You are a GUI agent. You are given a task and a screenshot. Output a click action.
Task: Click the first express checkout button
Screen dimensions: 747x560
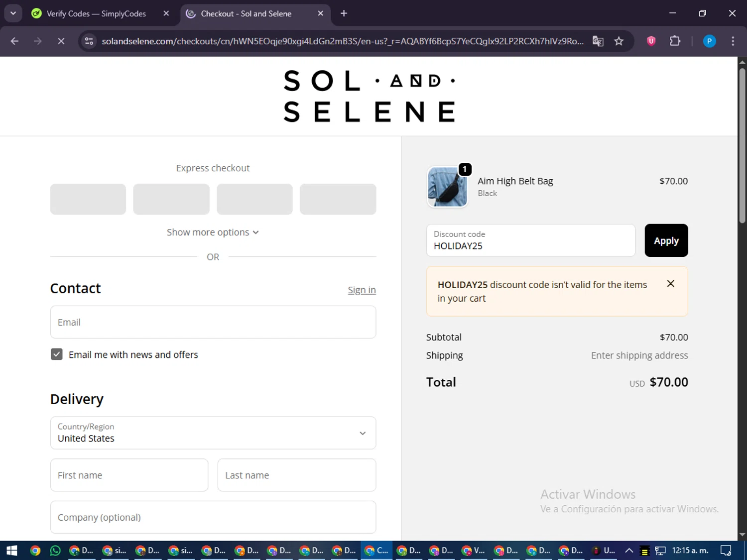(x=88, y=199)
